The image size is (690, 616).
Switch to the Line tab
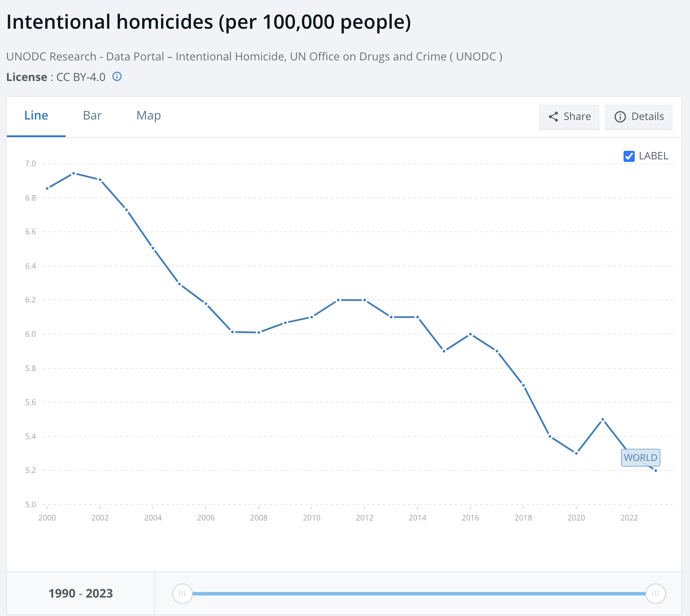[36, 116]
